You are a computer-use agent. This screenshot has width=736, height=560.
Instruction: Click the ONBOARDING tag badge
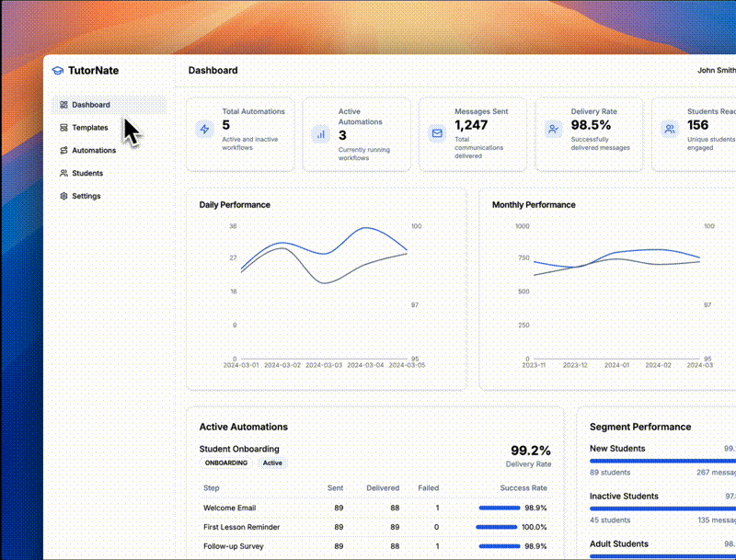click(x=225, y=463)
